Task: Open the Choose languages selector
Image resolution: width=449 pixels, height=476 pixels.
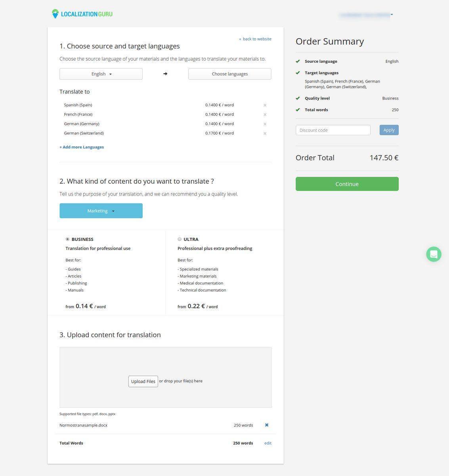Action: coord(230,74)
